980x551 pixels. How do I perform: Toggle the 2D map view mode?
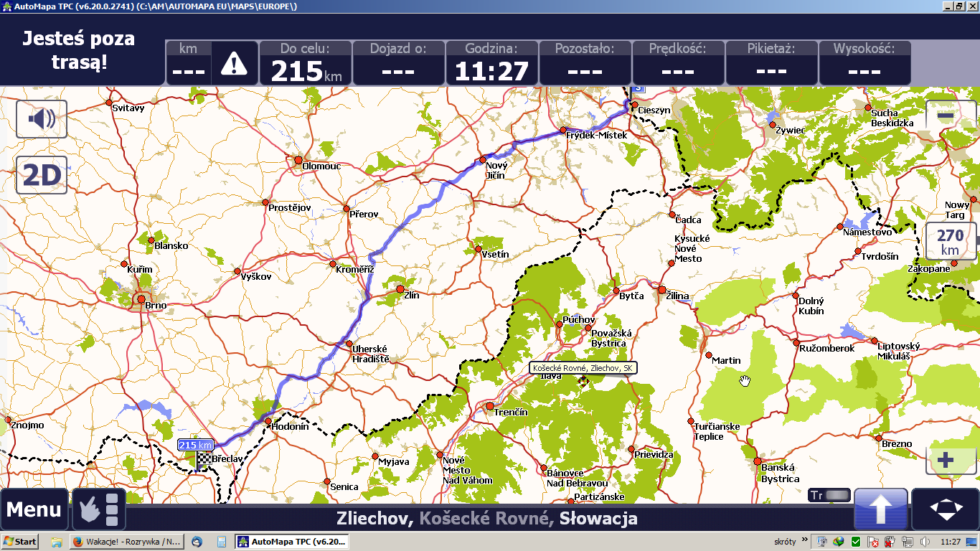[x=42, y=175]
